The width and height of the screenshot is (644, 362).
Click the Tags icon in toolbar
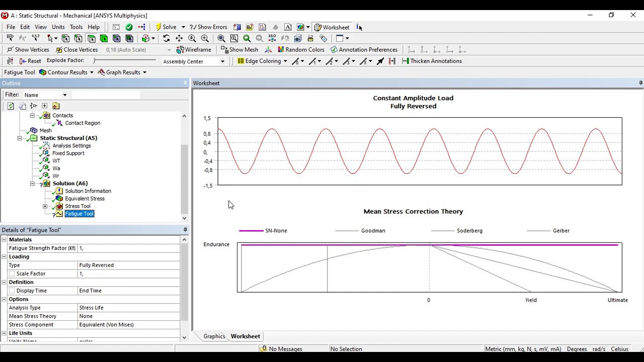pos(324,38)
